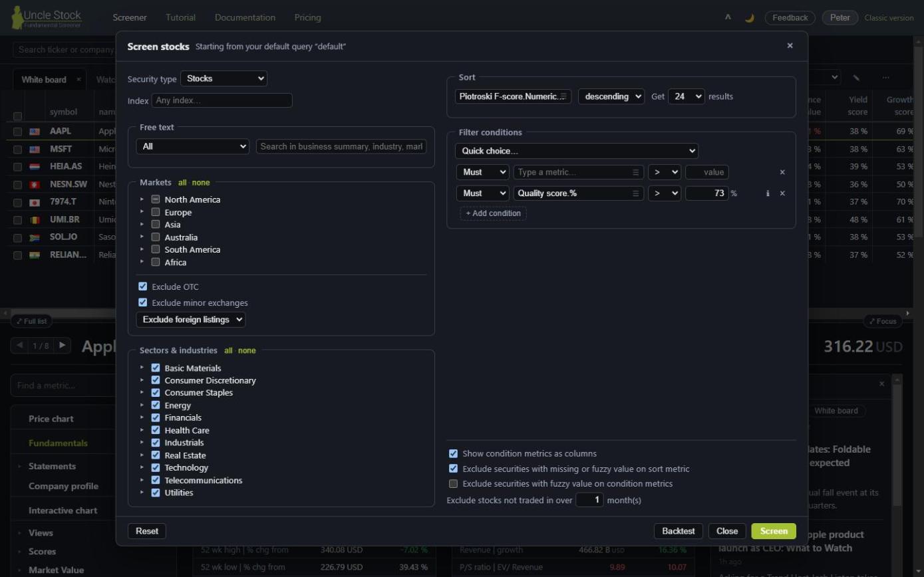924x577 pixels.
Task: Toggle the moon dark-mode icon
Action: (x=749, y=18)
